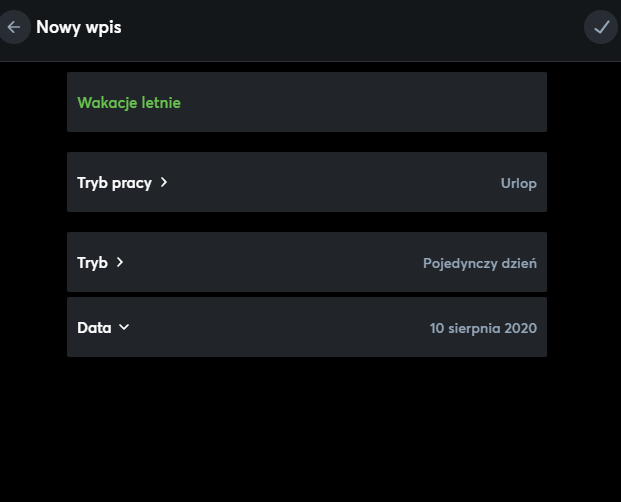
Task: Change the 'Pojedynczy dzień' mode value
Action: [x=479, y=263]
